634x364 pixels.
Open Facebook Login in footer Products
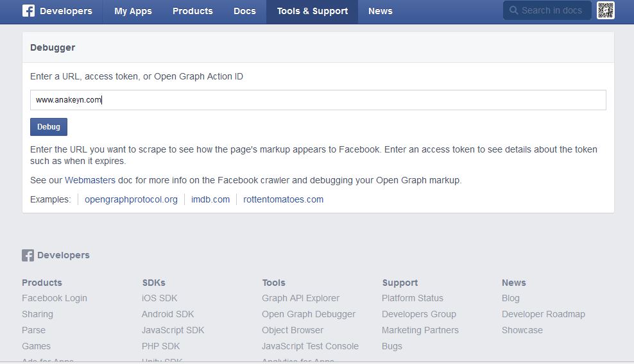(x=54, y=298)
